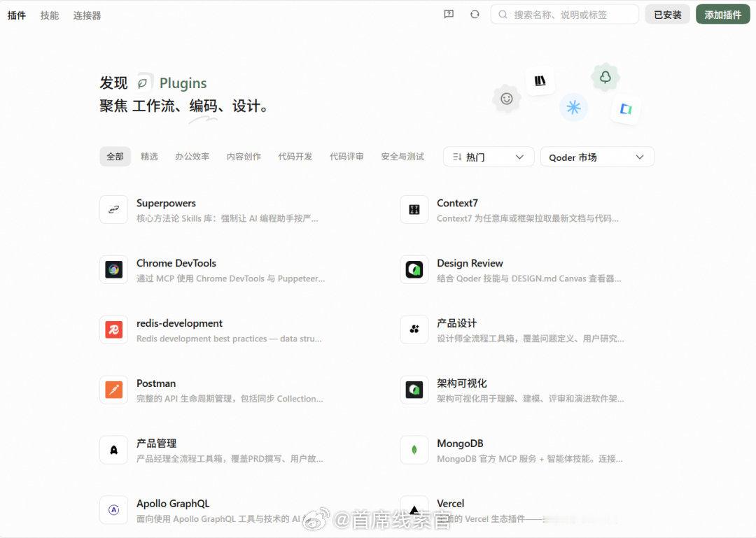This screenshot has height=538, width=756.
Task: Click the Design Review plugin icon
Action: click(414, 269)
